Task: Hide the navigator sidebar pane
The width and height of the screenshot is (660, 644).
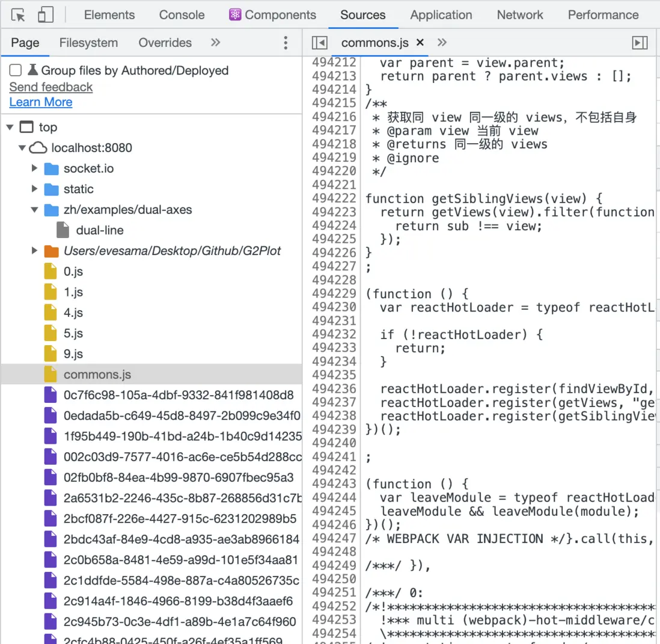Action: click(320, 43)
